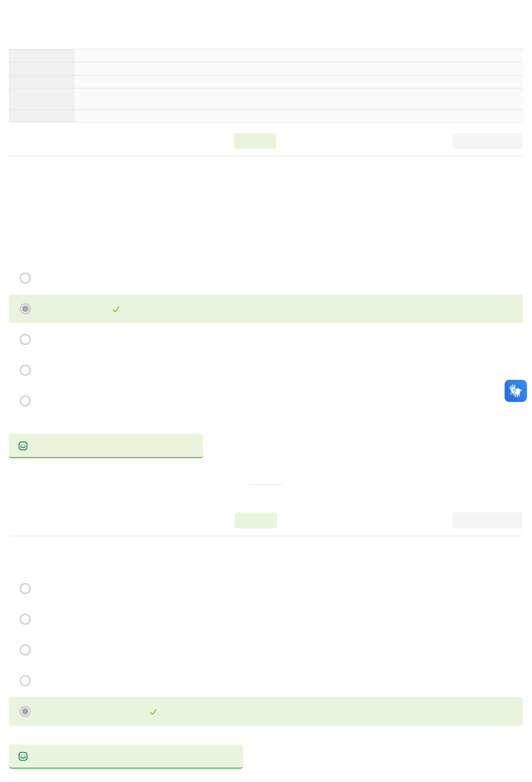Click the smiley icon in first question's feedback

[23, 446]
